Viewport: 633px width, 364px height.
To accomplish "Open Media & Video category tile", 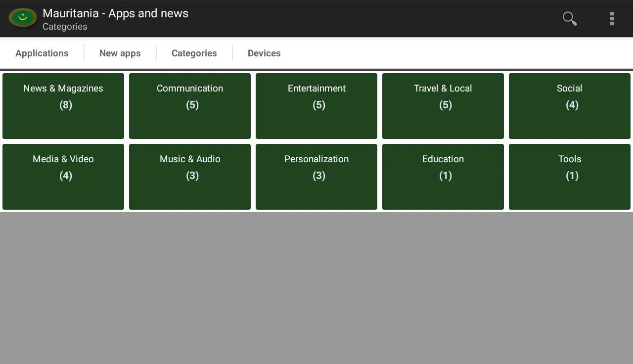I will click(63, 177).
